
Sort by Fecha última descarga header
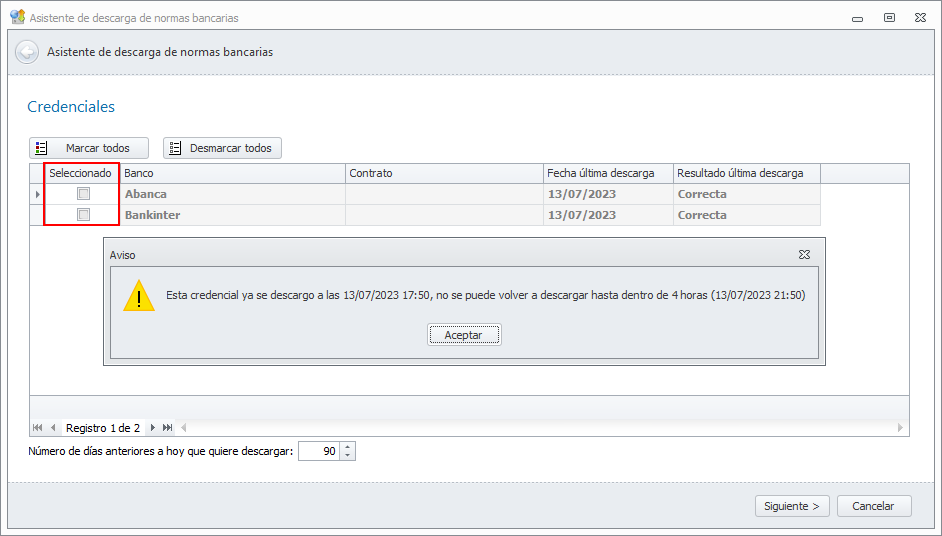(x=608, y=173)
